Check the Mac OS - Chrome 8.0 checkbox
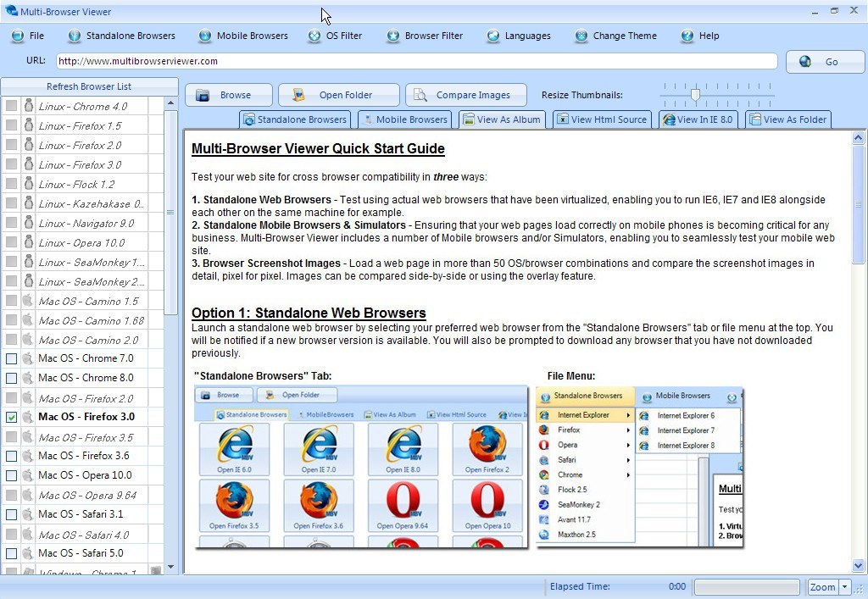Image resolution: width=868 pixels, height=599 pixels. [x=11, y=379]
